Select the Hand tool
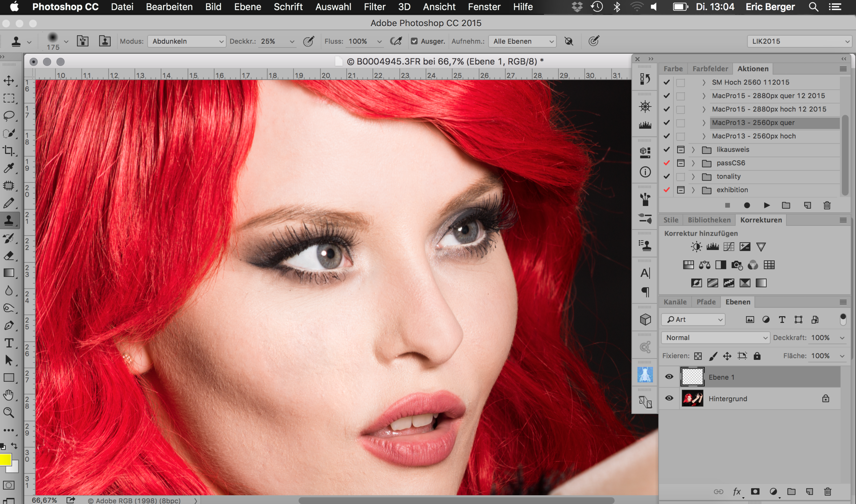The height and width of the screenshot is (504, 856). coord(9,396)
